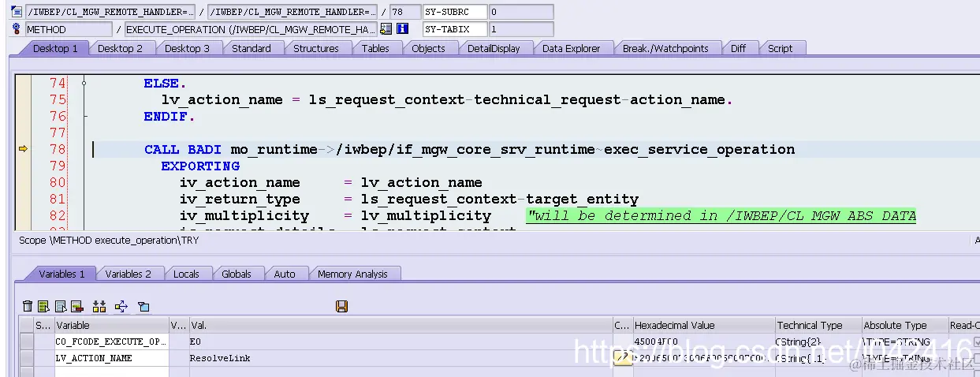This screenshot has height=377, width=980.
Task: Select the Locals tab
Action: 187,274
